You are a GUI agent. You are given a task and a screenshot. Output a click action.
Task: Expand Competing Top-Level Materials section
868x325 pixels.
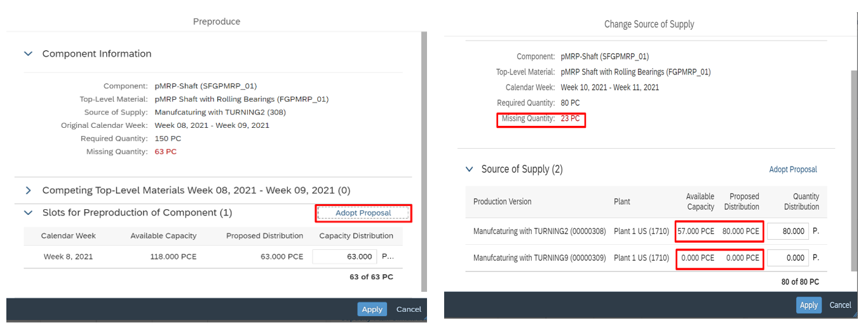click(28, 190)
